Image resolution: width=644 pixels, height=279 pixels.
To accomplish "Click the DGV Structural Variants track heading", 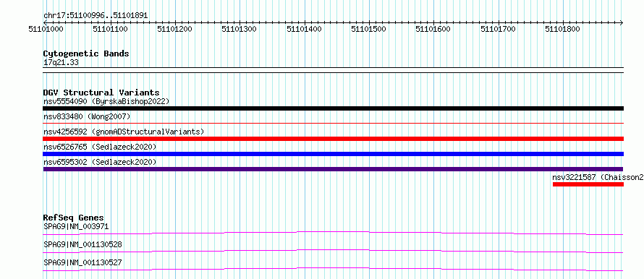I will 101,93.
